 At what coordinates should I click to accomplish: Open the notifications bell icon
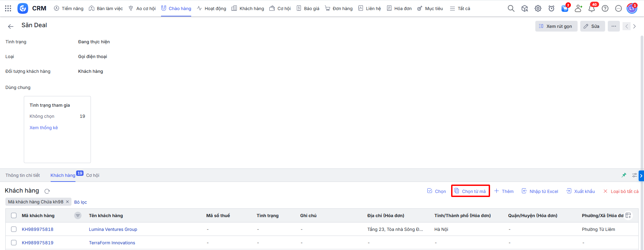point(592,8)
